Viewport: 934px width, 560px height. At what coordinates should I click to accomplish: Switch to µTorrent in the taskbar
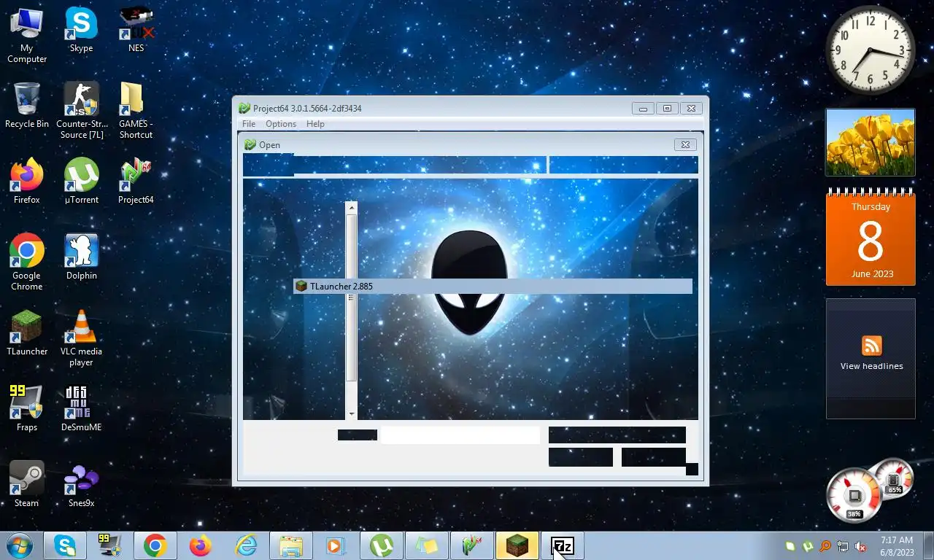pos(382,545)
